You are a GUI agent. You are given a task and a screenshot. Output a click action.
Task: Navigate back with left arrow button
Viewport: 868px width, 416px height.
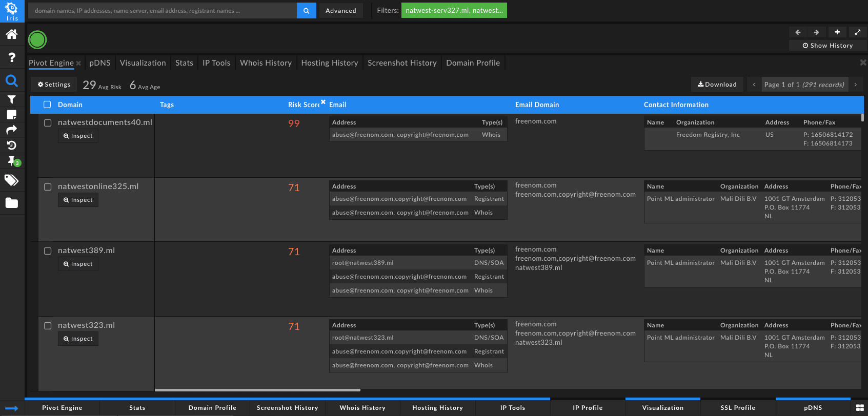point(798,32)
